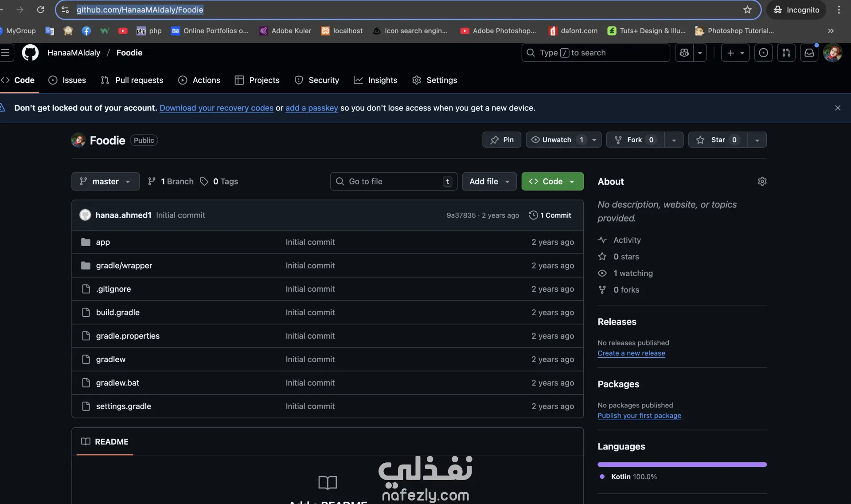Click Create a new release link
Screen dimensions: 851x504
pyautogui.click(x=631, y=353)
